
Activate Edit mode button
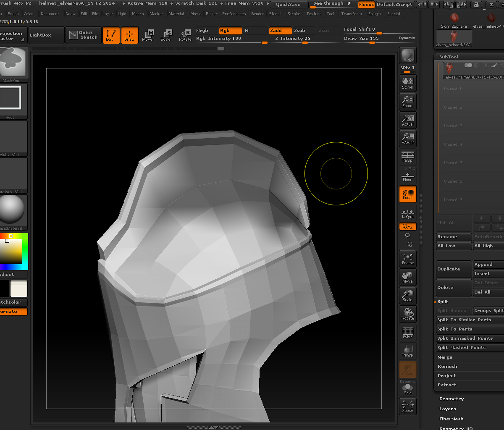[111, 35]
